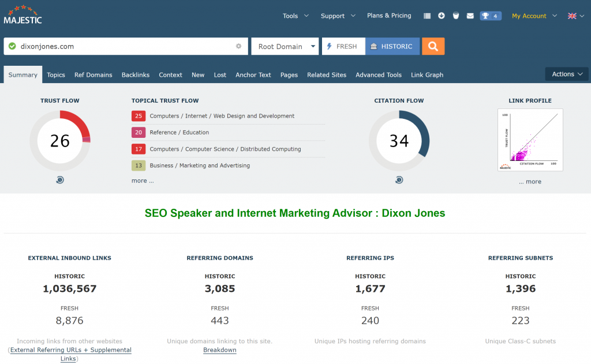Switch to the Related Sites tab

tap(327, 74)
